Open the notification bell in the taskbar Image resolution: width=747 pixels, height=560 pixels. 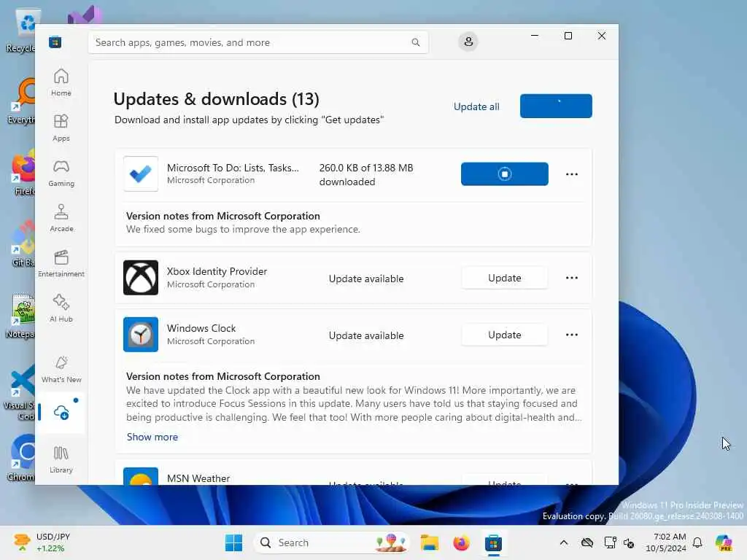click(x=697, y=542)
